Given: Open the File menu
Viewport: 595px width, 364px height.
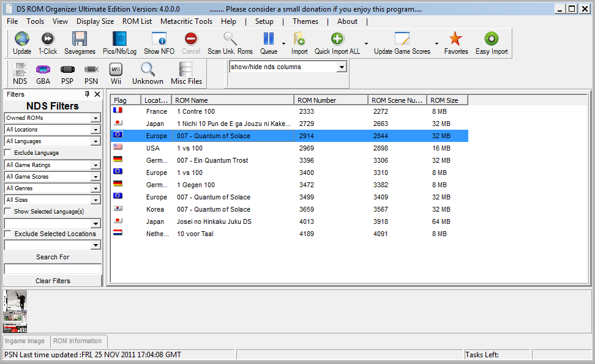Looking at the screenshot, I should point(12,21).
